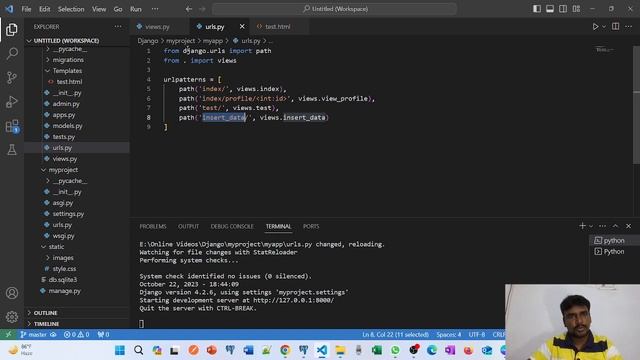This screenshot has width=640, height=360.
Task: Click the master branch status item
Action: [x=38, y=334]
